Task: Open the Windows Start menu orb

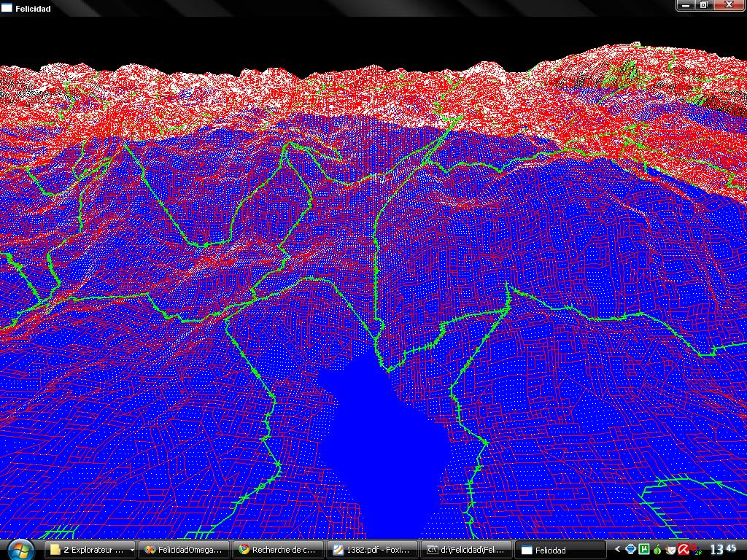Action: coord(20,548)
